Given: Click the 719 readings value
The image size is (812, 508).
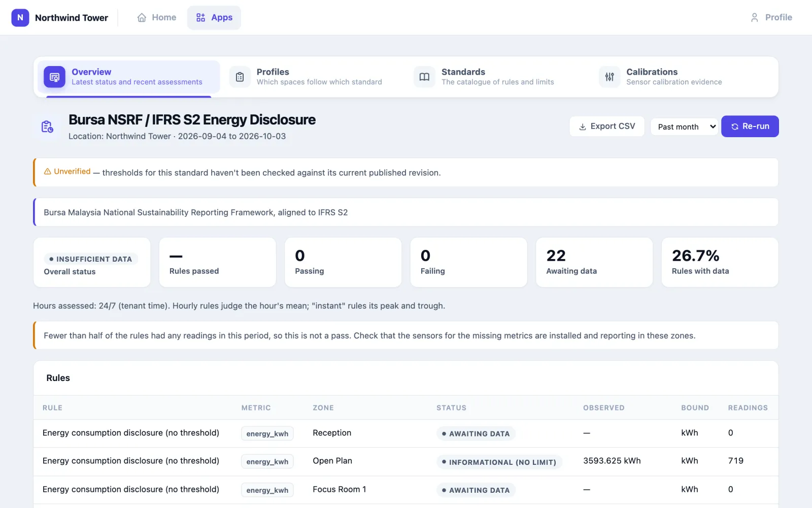Looking at the screenshot, I should pos(736,461).
